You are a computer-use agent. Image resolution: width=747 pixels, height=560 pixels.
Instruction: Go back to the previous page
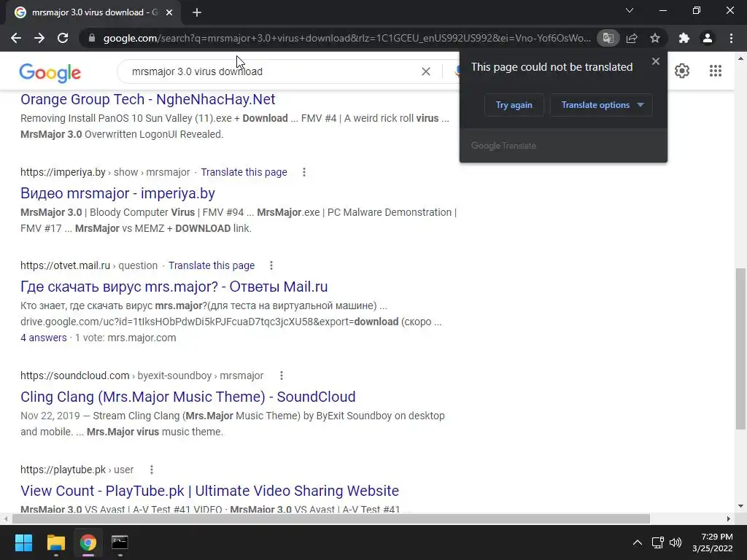click(x=16, y=38)
